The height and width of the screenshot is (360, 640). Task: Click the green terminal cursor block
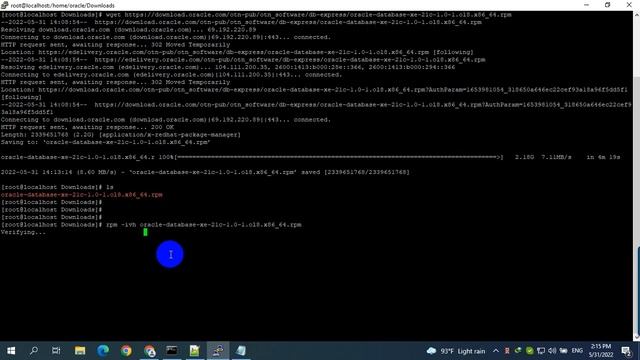coord(145,232)
